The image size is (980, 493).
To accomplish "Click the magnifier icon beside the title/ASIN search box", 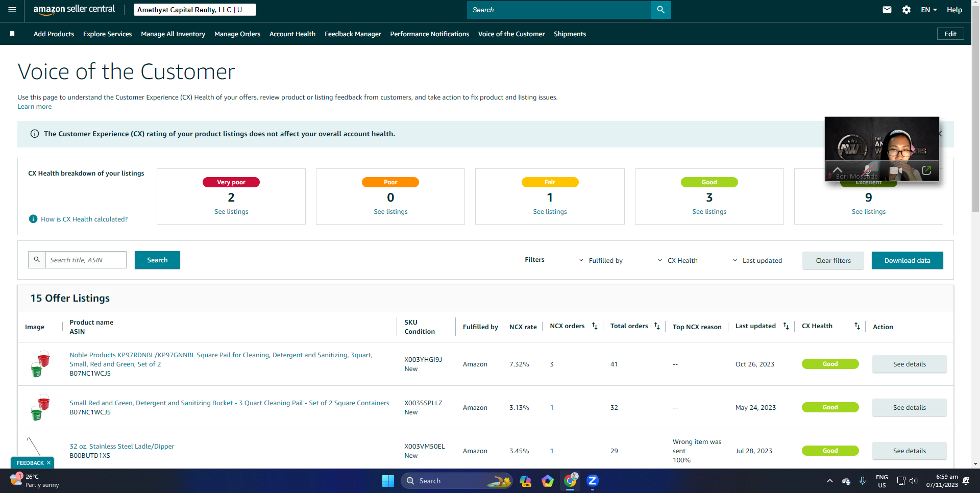I will (37, 260).
